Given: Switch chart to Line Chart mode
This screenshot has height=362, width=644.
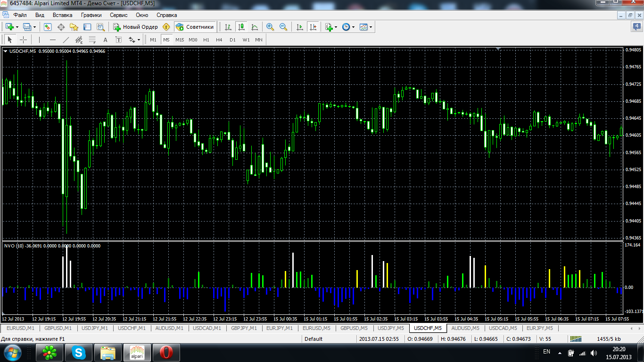Looking at the screenshot, I should coord(255,27).
